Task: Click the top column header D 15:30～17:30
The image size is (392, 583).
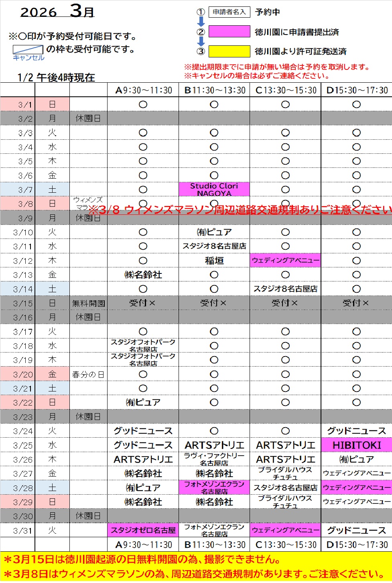Action: pos(357,90)
